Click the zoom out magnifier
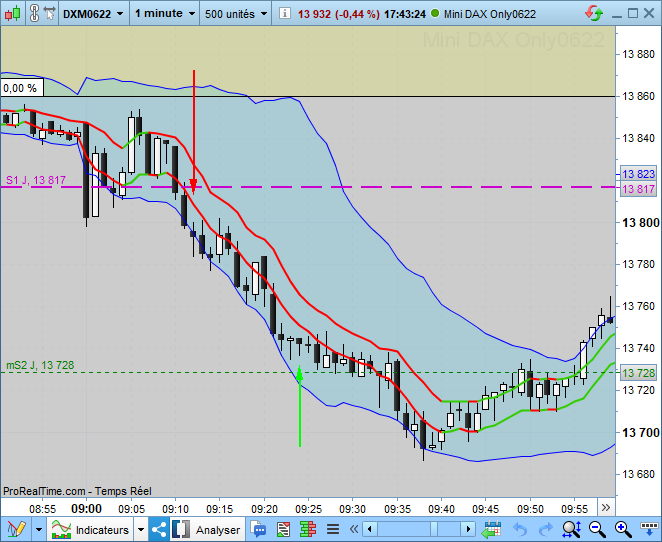The image size is (662, 542). (x=597, y=528)
